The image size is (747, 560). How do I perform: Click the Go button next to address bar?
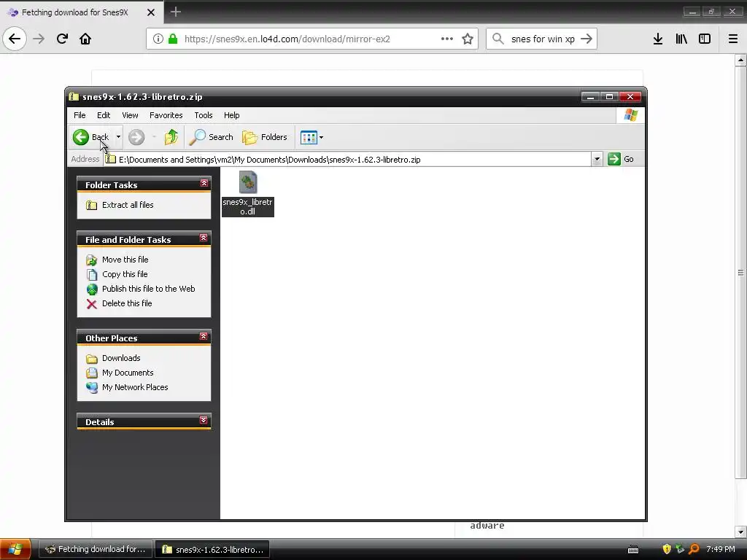pos(622,159)
